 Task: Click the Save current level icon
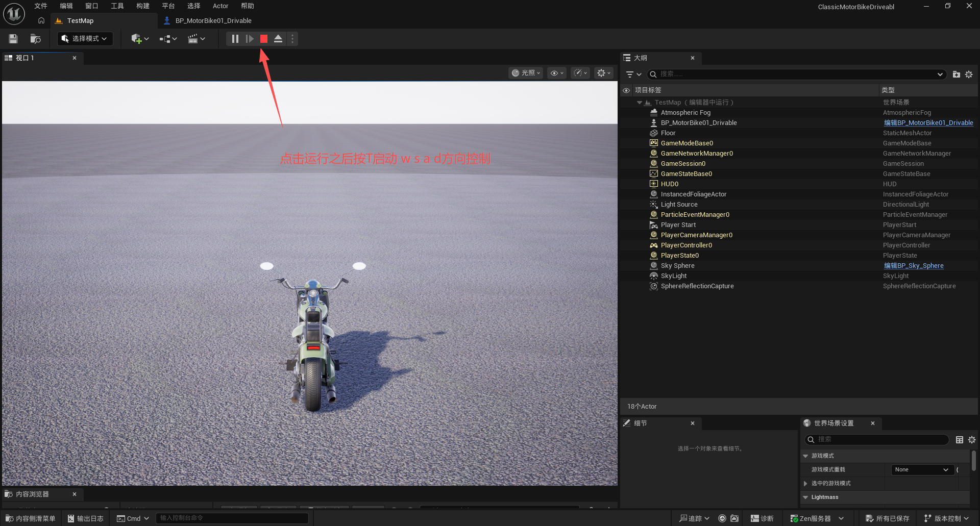pyautogui.click(x=13, y=39)
